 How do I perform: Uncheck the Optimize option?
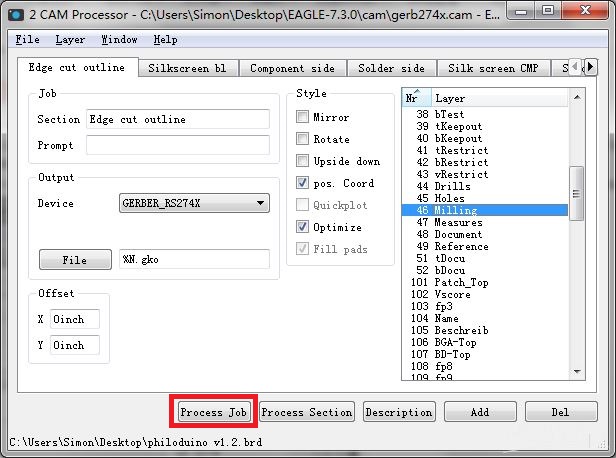303,227
